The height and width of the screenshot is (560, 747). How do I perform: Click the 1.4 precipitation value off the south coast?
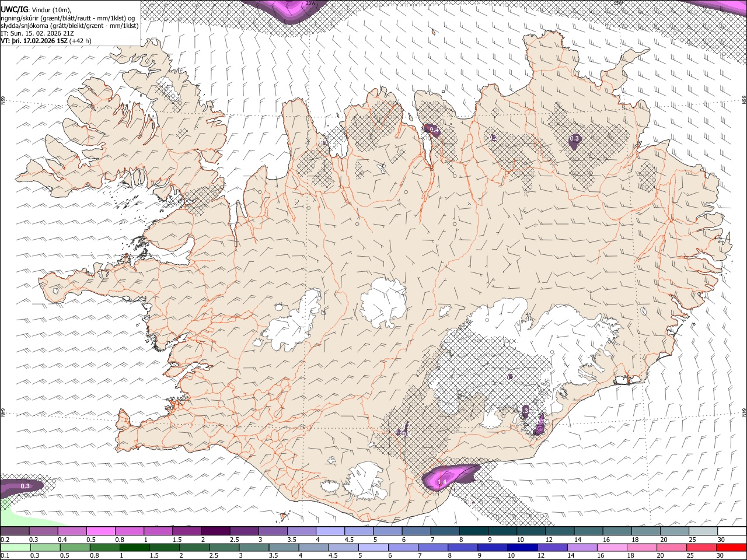tap(442, 482)
